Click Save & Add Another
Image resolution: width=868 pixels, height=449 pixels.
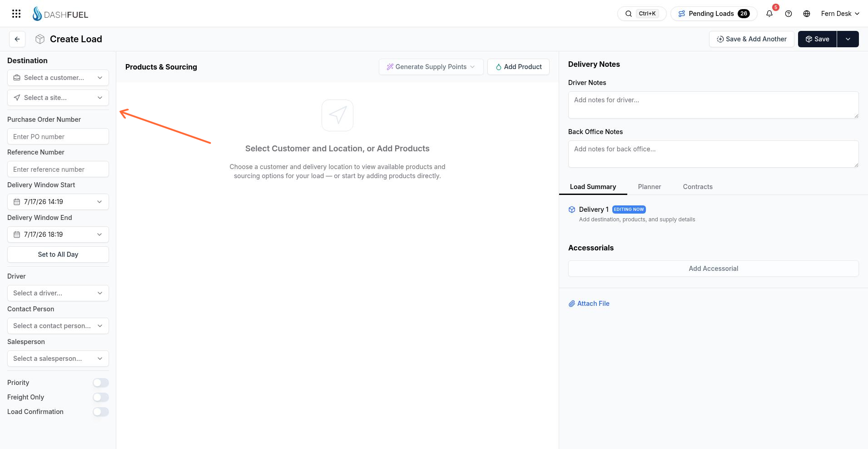(752, 39)
